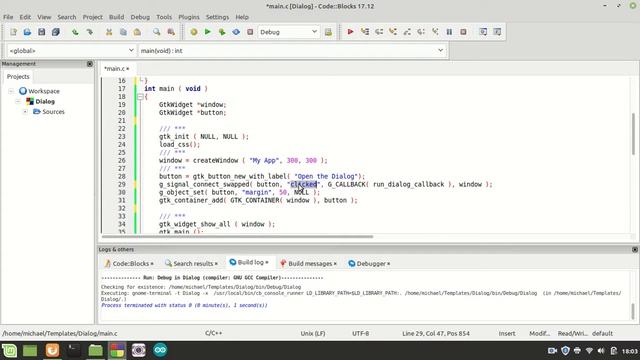This screenshot has width=640, height=360.
Task: Open the Find dialog
Action: [x=157, y=32]
